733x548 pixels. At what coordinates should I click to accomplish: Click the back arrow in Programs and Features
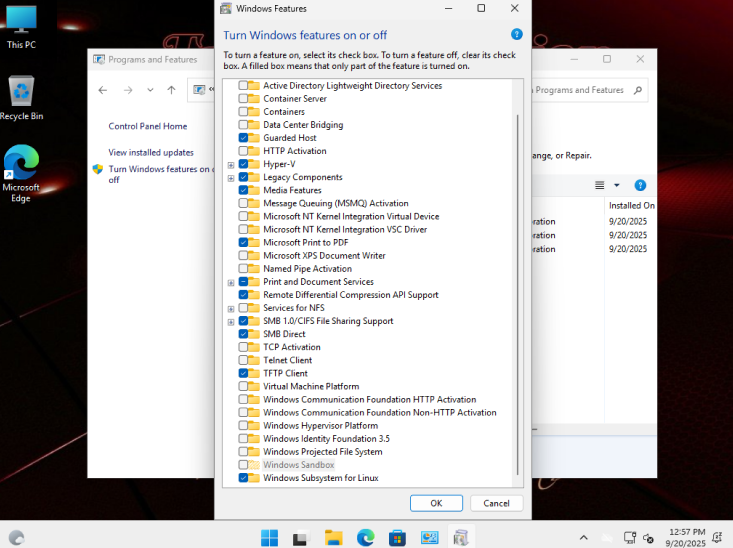coord(103,90)
